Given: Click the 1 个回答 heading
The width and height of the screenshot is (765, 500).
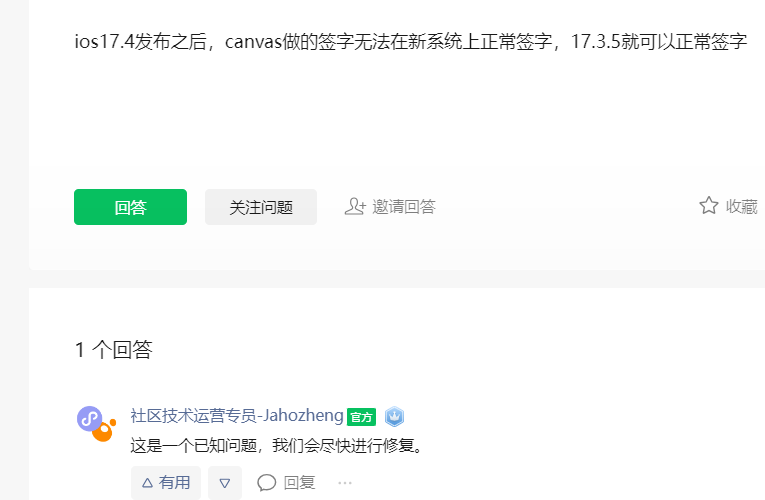Looking at the screenshot, I should pyautogui.click(x=114, y=350).
